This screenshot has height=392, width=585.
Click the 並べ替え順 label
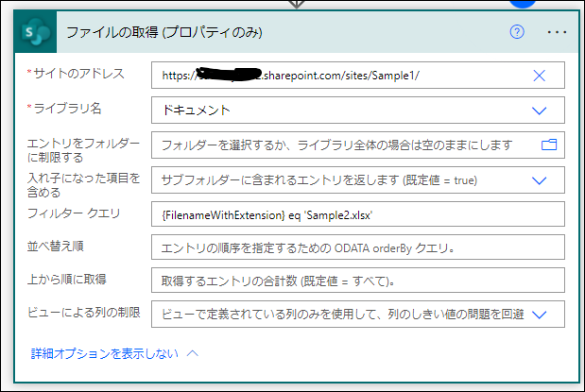click(x=55, y=247)
